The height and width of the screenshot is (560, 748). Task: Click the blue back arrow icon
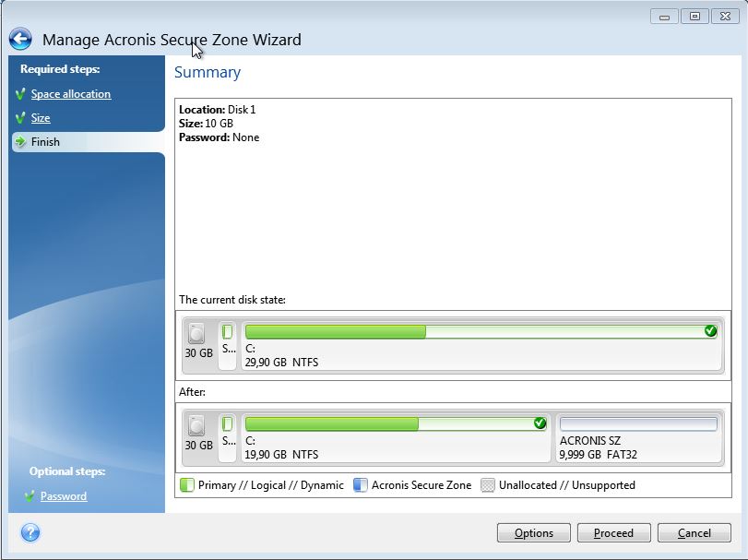coord(20,39)
